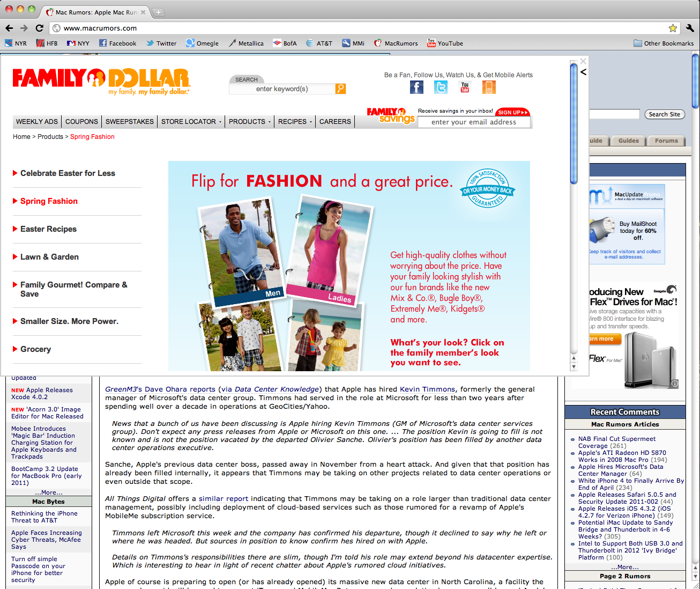Click the Search Site button on MacRumors
The height and width of the screenshot is (589, 700).
point(664,114)
